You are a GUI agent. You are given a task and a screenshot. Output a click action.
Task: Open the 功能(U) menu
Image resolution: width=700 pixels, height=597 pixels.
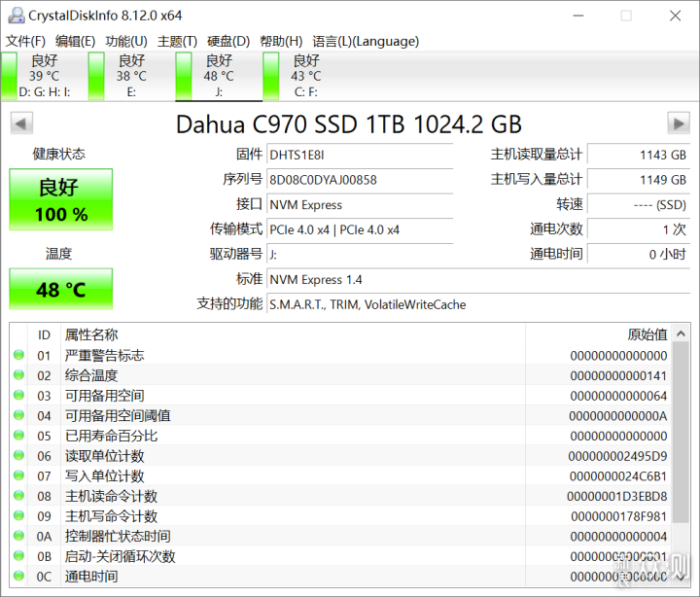pos(126,42)
